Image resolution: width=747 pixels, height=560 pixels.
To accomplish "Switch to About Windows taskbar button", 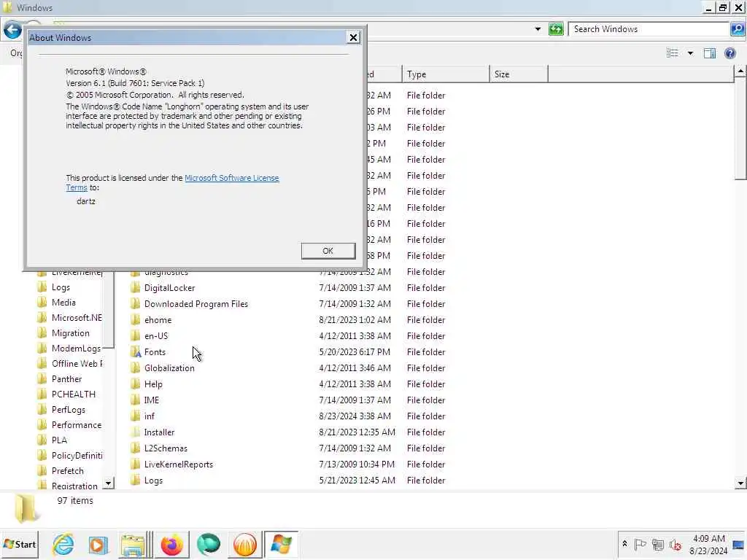I will click(x=281, y=545).
